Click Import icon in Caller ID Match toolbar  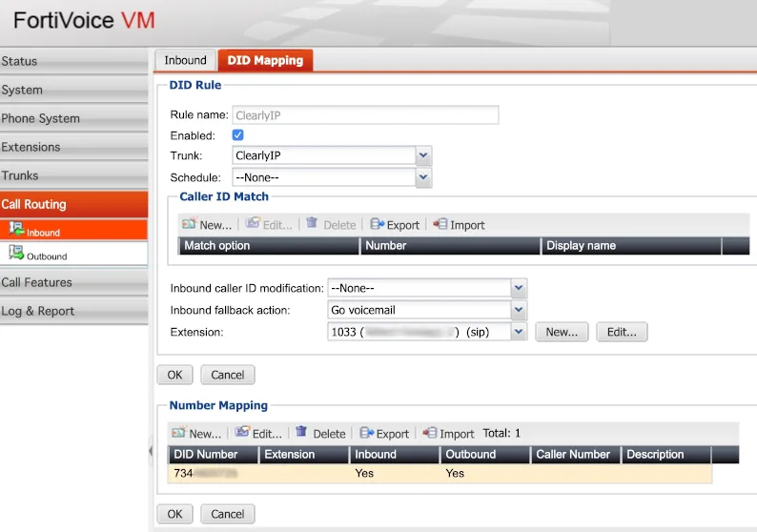[x=440, y=224]
